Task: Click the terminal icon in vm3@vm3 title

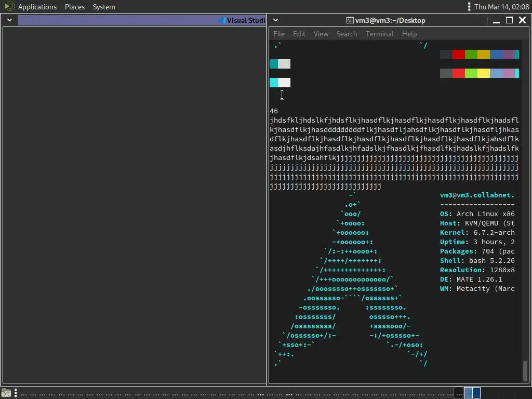Action: [x=350, y=20]
